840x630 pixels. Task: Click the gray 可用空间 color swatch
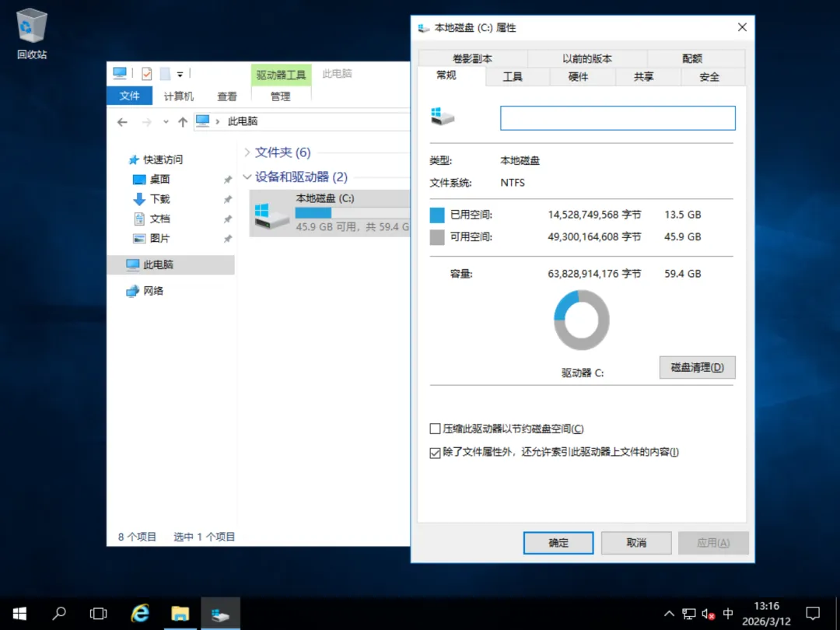[437, 237]
